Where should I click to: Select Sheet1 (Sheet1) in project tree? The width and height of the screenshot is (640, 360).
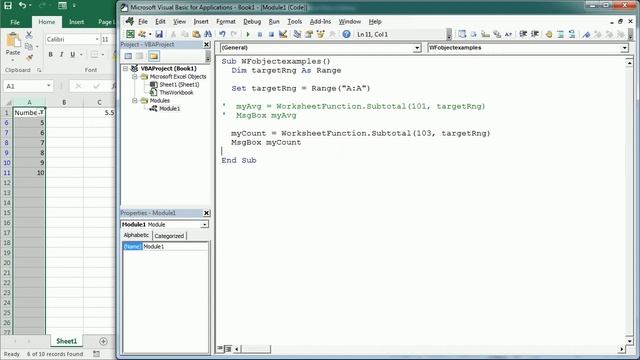click(179, 84)
